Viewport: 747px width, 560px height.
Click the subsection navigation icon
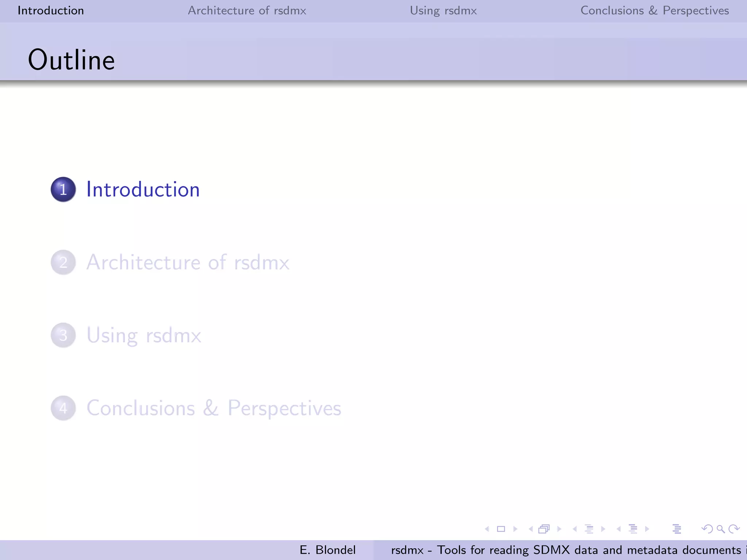tap(589, 529)
